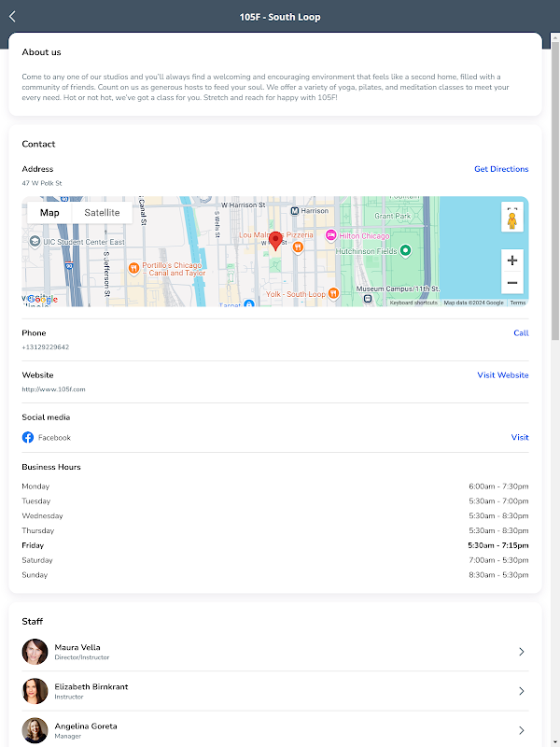Click the Elizabeth Birnkrant name
Screen dimensions: 560x747
coord(91,687)
